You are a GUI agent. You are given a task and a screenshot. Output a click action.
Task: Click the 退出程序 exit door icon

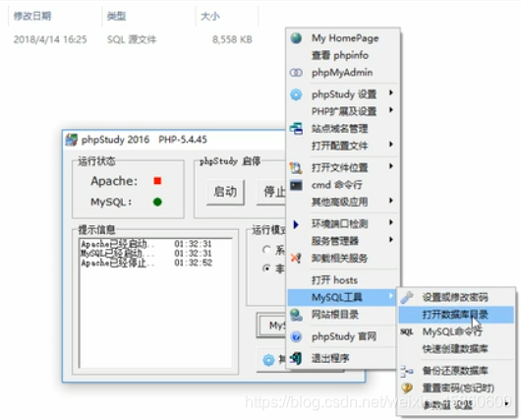[x=296, y=358]
